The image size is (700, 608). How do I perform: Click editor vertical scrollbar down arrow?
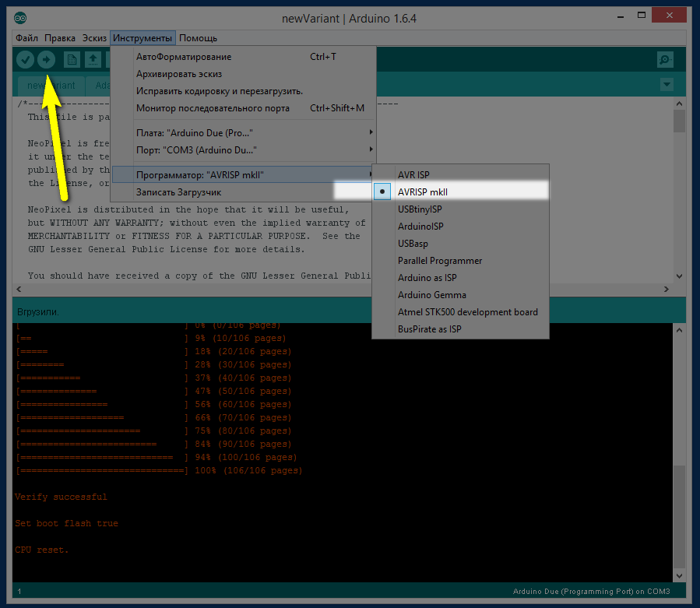(679, 276)
